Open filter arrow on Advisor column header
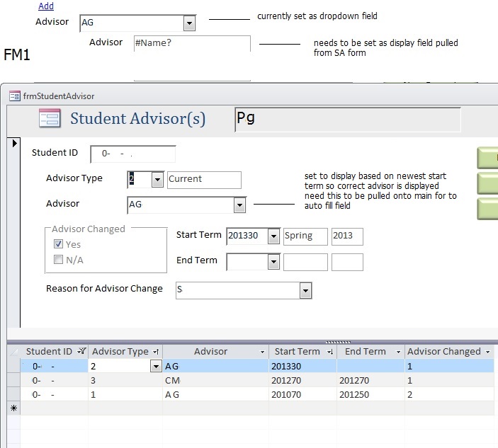498x448 pixels. coord(262,352)
